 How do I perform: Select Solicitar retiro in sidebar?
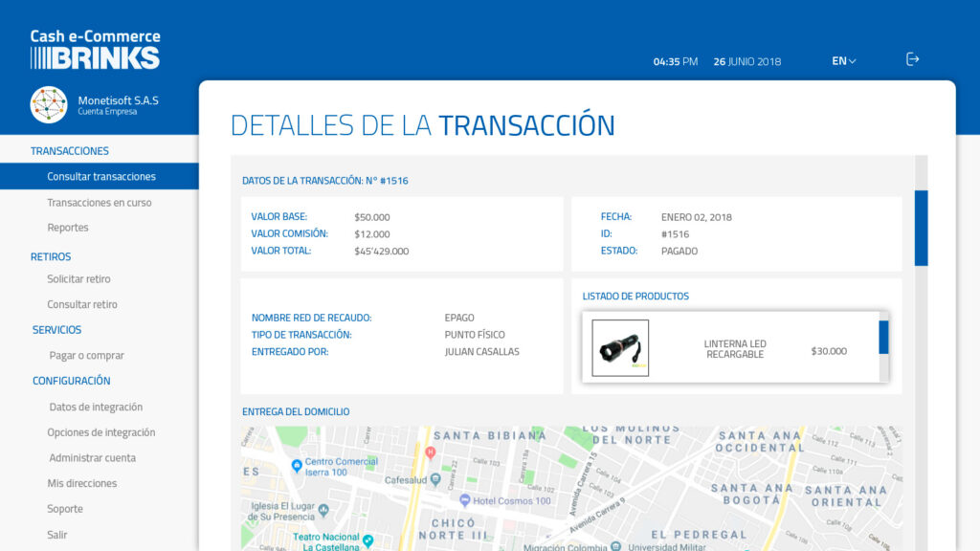[x=78, y=279]
